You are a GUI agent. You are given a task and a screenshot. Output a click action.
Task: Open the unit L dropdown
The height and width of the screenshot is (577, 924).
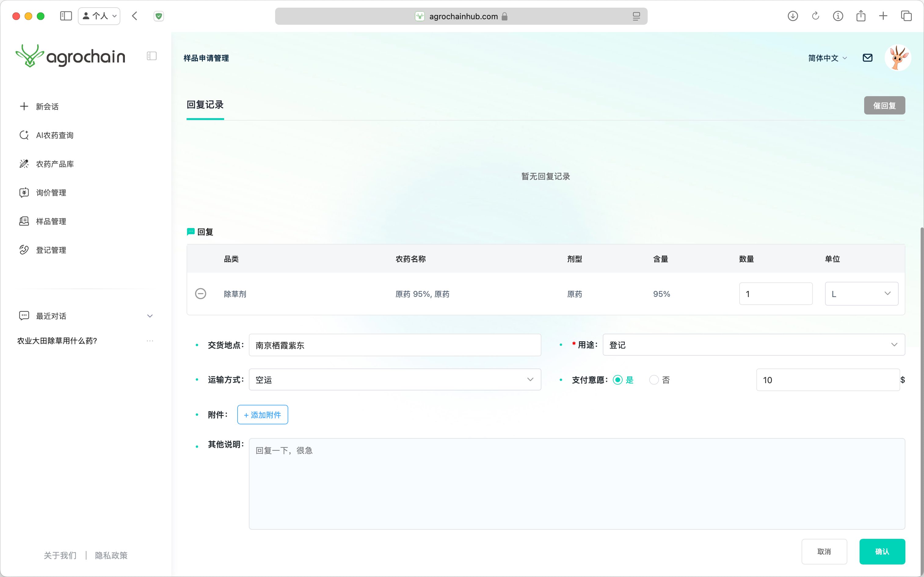pyautogui.click(x=861, y=294)
